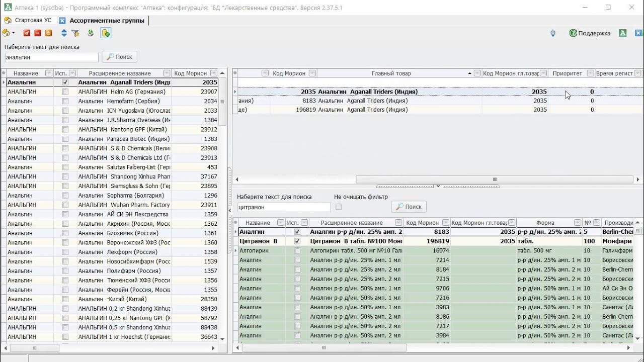Viewport: 644px width, 362px height.
Task: Sort by Время регистрации column header
Action: [614, 73]
